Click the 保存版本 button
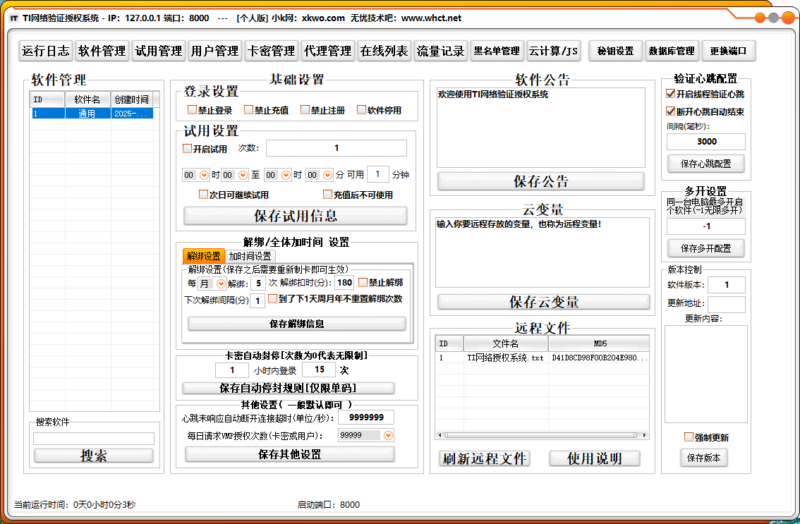Viewport: 800px width, 524px height. point(704,458)
